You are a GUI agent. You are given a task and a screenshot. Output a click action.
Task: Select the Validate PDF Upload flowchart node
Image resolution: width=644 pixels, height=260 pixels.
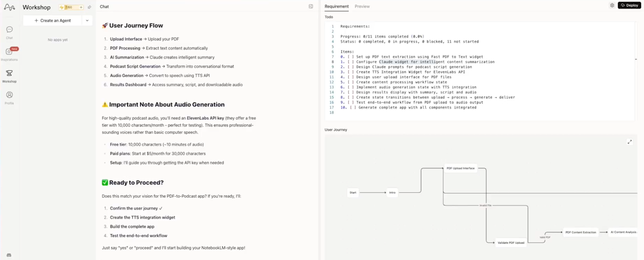click(511, 243)
